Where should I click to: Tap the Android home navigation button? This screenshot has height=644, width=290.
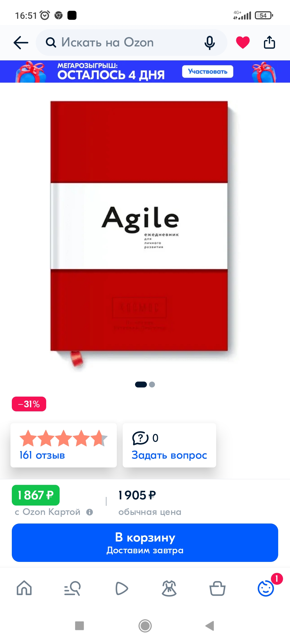coord(145,626)
